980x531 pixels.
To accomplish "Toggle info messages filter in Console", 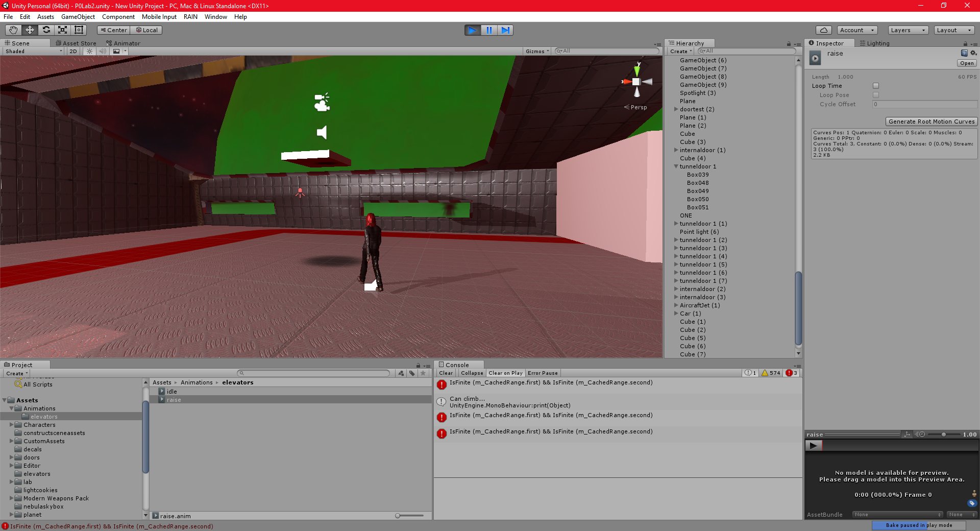I will tap(751, 373).
